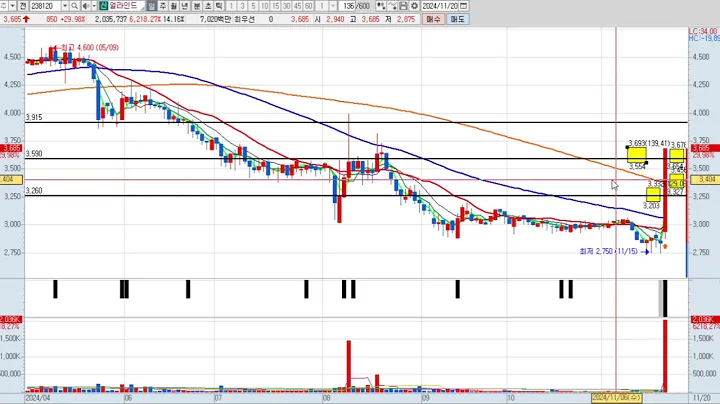Choose the 5 interval button
This screenshot has width=720, height=404.
click(x=253, y=6)
